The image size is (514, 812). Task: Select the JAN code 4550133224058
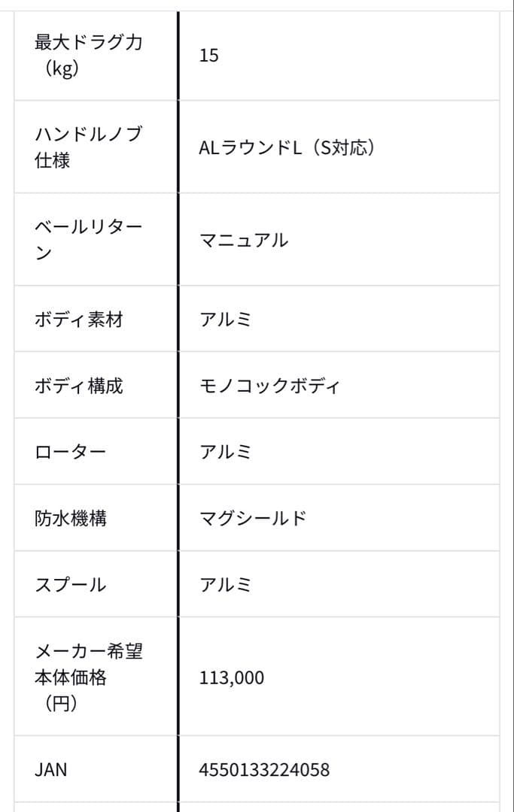pyautogui.click(x=264, y=770)
